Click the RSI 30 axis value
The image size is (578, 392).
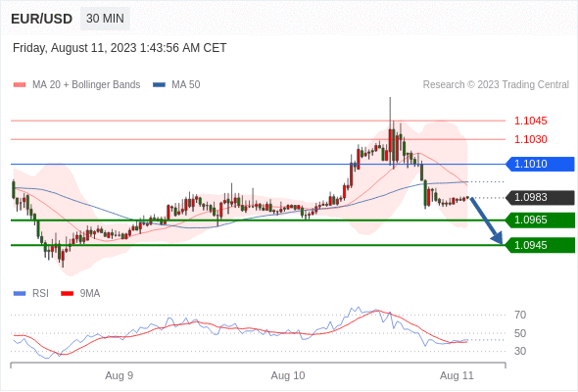pos(520,351)
